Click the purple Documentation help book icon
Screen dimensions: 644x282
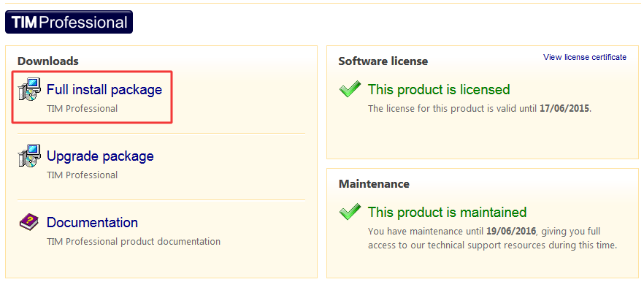(28, 222)
